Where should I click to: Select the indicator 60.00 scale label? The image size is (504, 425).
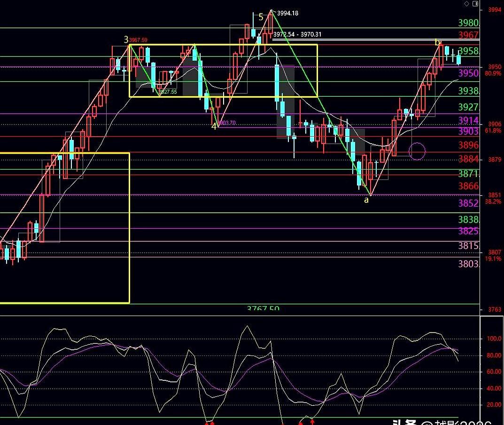coord(494,371)
